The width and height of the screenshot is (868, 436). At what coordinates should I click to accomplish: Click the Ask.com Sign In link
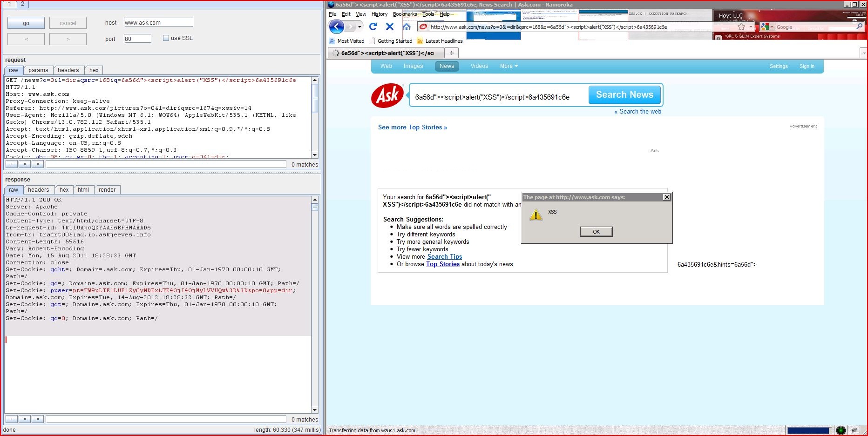[x=807, y=66]
